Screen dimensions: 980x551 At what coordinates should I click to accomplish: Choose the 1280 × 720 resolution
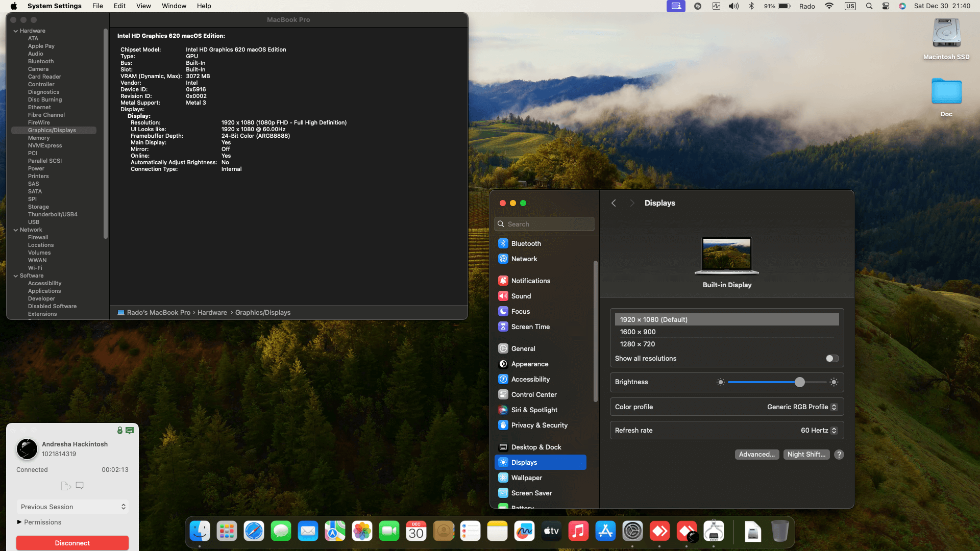[637, 344]
